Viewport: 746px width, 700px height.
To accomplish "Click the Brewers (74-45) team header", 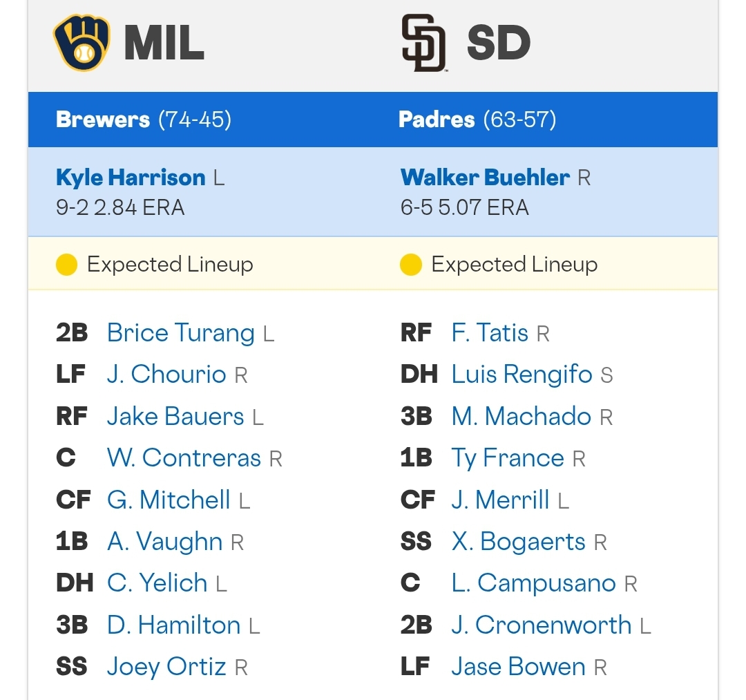I will coord(144,120).
